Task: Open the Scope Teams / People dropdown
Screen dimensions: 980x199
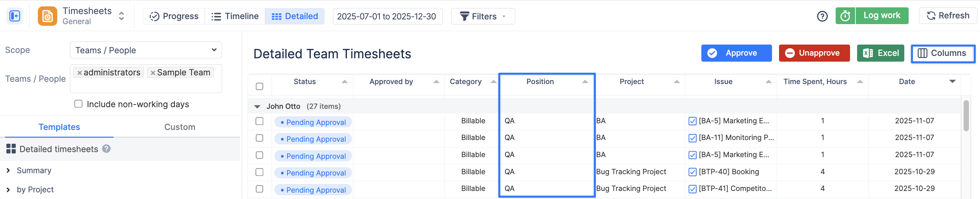Action: [146, 50]
